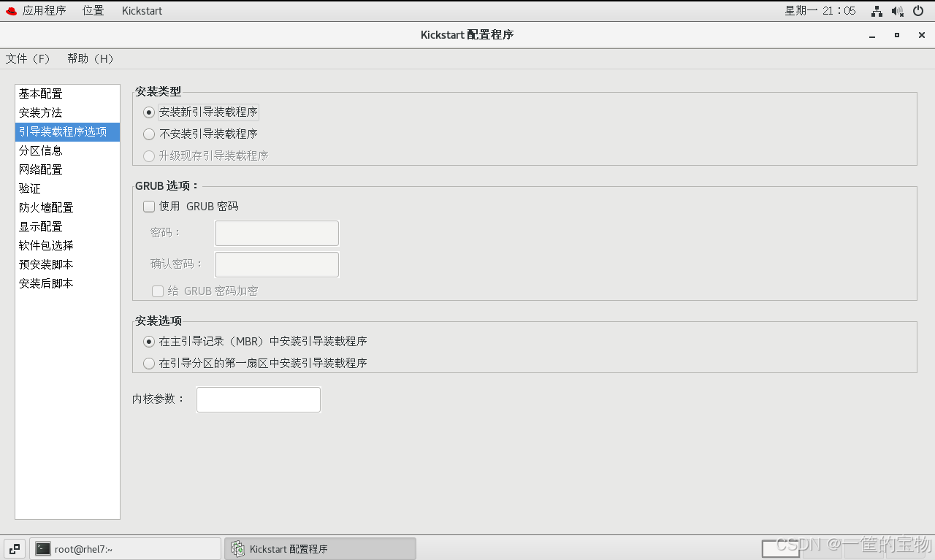Click the power icon in top panel
Viewport: 935px width, 560px height.
pyautogui.click(x=918, y=11)
